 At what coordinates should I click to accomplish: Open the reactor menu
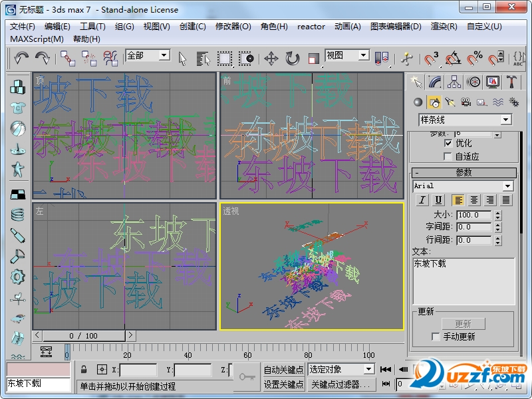coord(311,27)
